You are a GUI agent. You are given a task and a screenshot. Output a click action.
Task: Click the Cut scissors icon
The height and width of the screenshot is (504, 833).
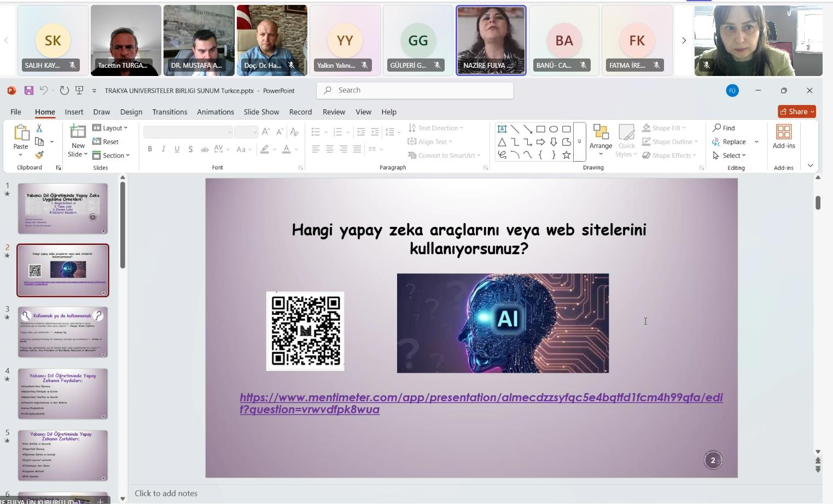pos(39,128)
